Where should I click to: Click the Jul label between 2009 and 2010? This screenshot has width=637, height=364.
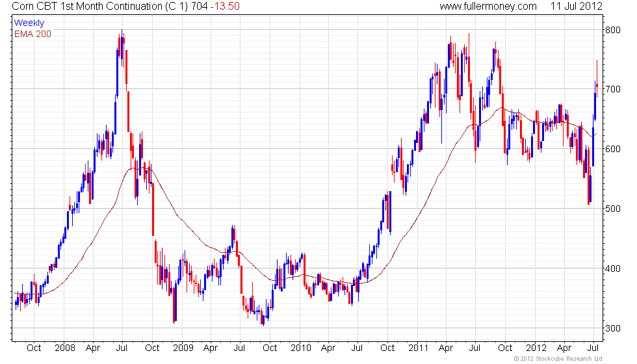click(239, 348)
